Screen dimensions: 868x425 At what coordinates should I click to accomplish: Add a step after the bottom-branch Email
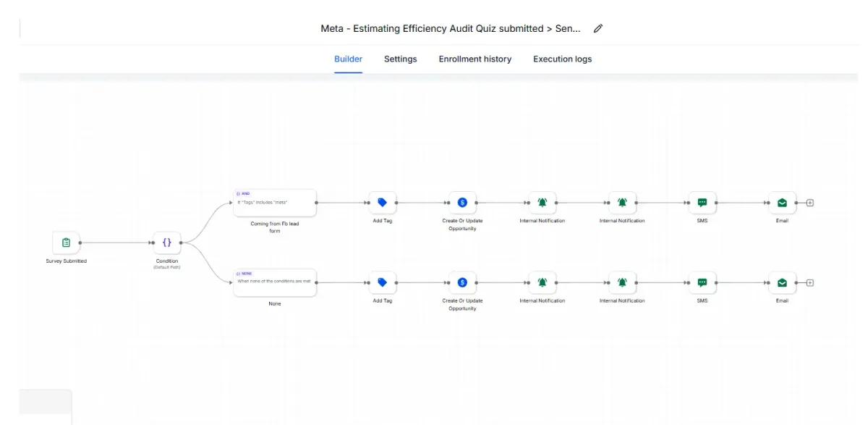point(809,282)
